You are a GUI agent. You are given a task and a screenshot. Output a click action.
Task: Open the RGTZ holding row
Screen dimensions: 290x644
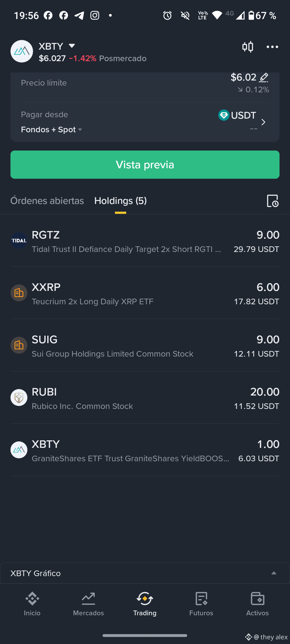coord(145,241)
